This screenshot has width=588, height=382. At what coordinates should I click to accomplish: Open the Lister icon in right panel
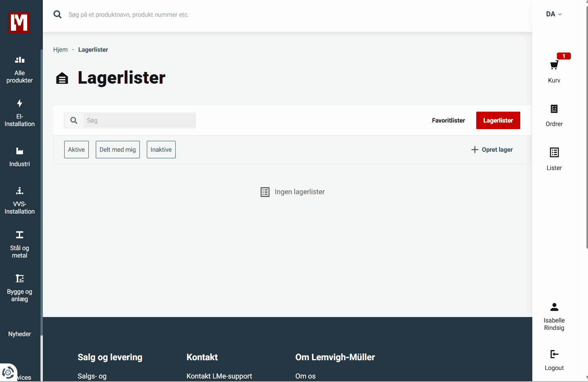(x=554, y=152)
